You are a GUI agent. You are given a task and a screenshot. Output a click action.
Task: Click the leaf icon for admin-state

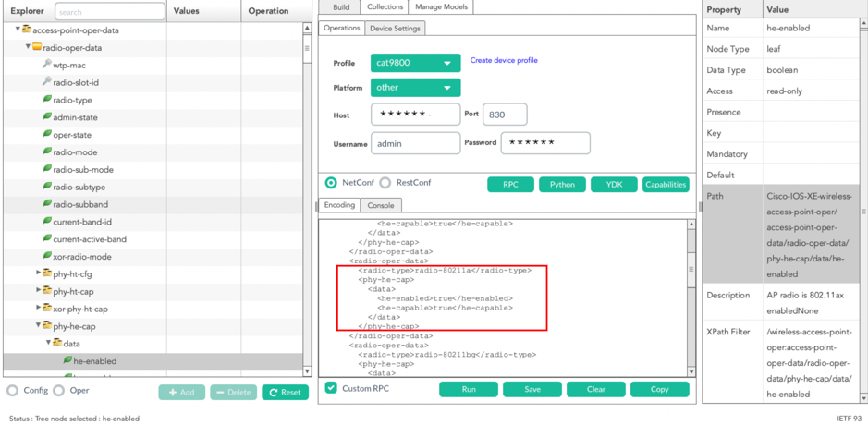[47, 117]
